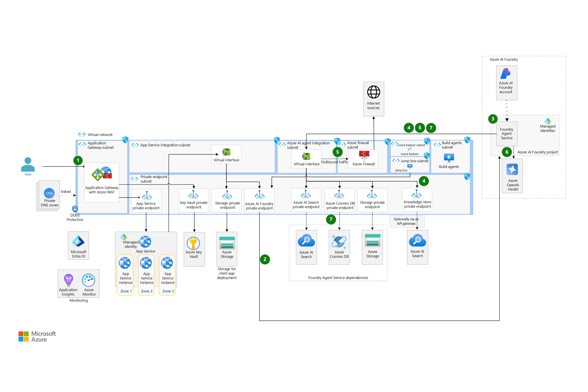This screenshot has width=588, height=392.
Task: Select the 'Private endpoint subnet' label
Action: [153, 179]
